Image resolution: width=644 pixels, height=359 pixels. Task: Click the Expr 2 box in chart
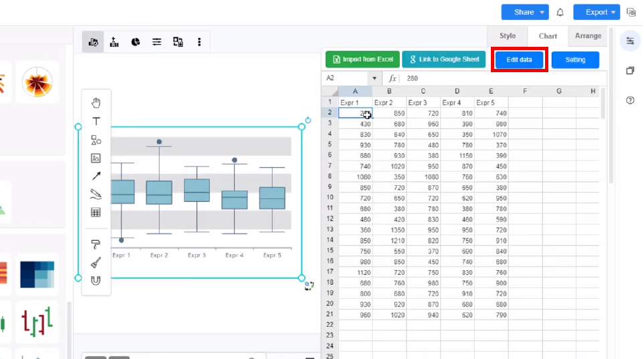click(159, 193)
